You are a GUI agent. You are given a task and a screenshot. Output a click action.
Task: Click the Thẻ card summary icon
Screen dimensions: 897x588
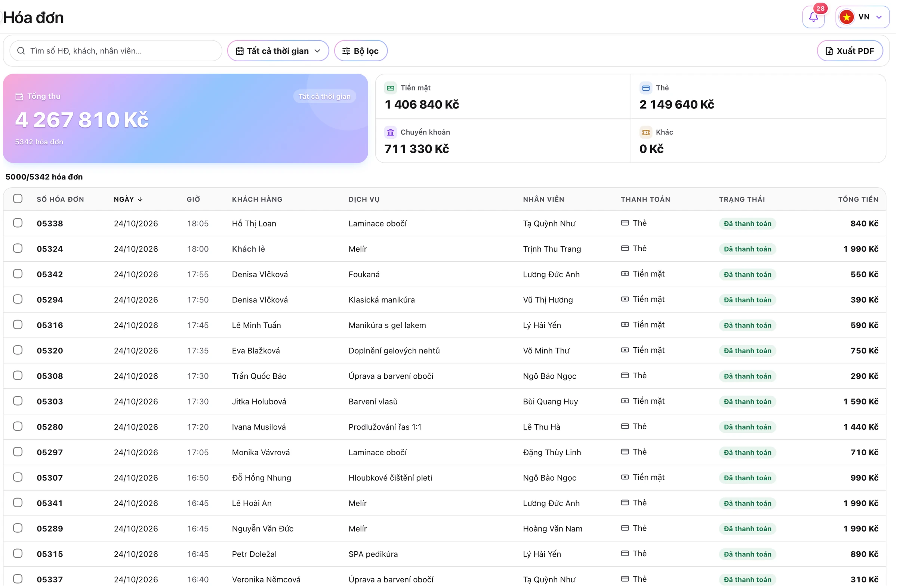pos(646,88)
